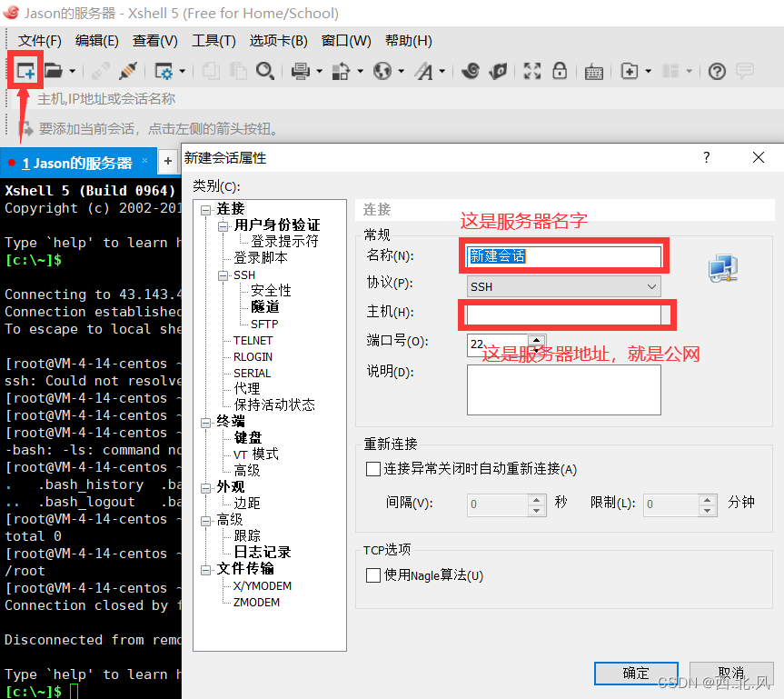Screen dimensions: 784x699
Task: Collapse the 终端 tree node
Action: pos(205,423)
